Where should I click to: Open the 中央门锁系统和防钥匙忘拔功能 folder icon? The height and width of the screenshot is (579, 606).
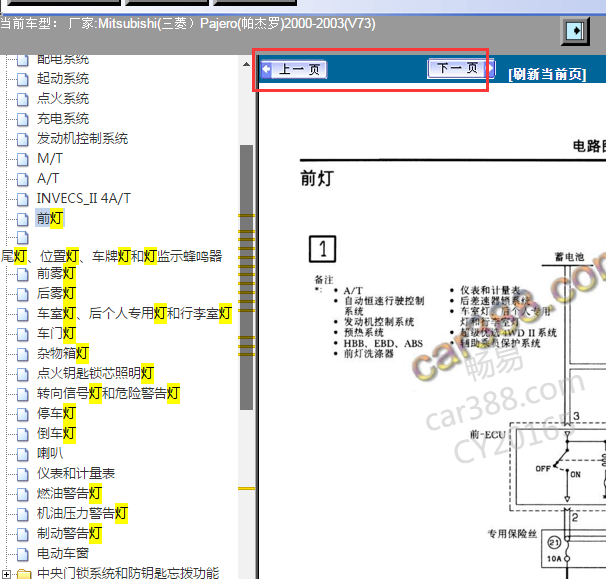pyautogui.click(x=24, y=574)
